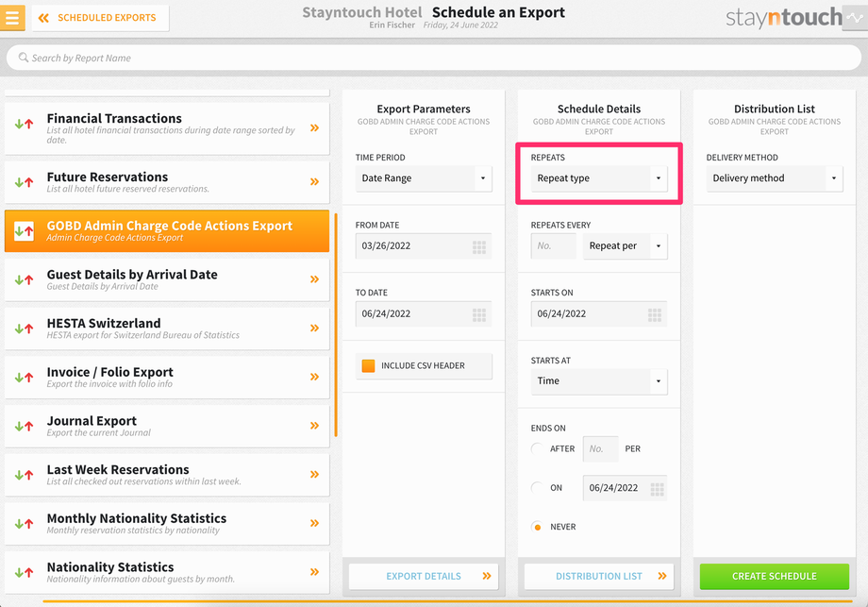Click the Create Schedule button
Image resolution: width=868 pixels, height=607 pixels.
(x=775, y=576)
